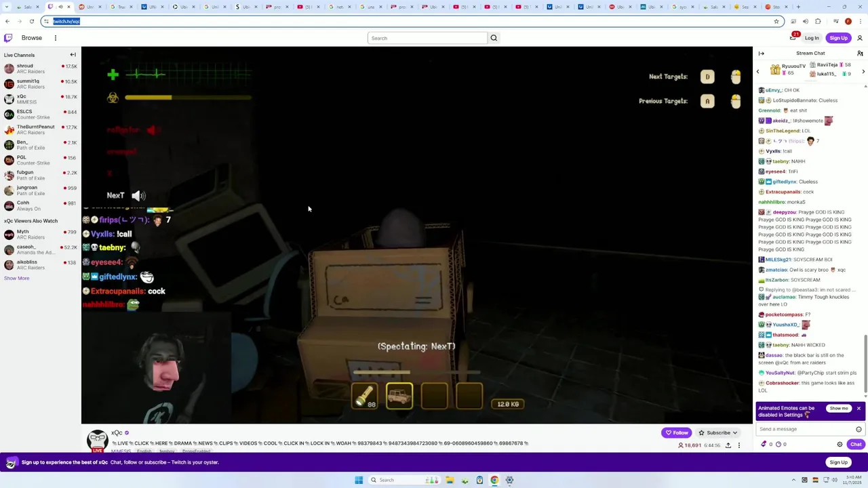Open chat settings gear
This screenshot has width=868, height=488.
[840, 445]
